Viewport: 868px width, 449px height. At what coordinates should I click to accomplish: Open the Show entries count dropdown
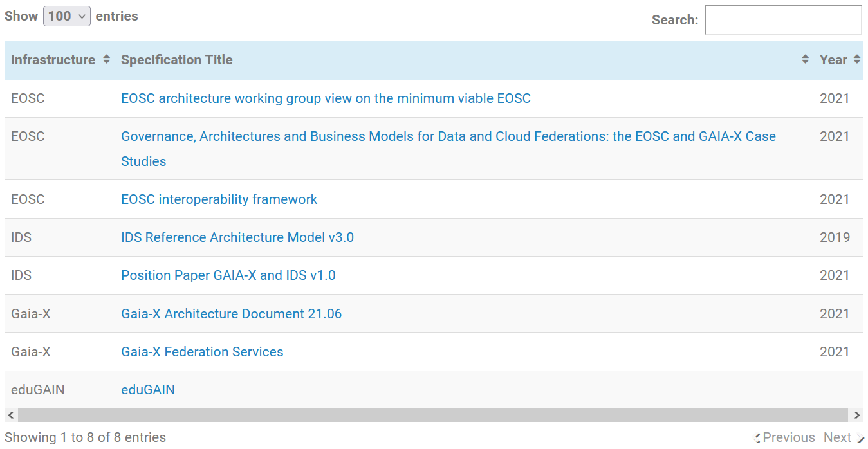66,16
